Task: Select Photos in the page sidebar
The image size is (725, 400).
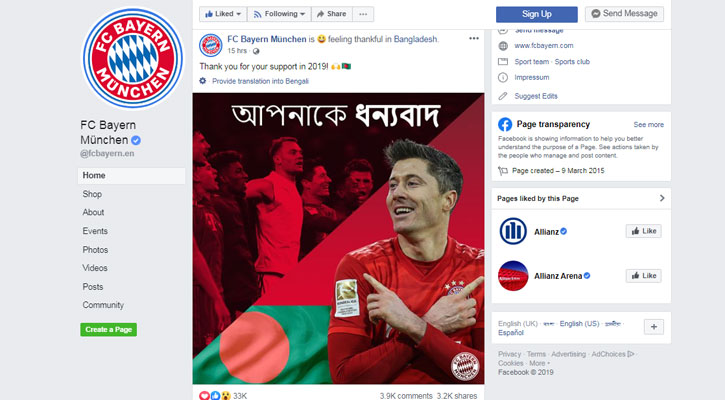Action: tap(95, 250)
